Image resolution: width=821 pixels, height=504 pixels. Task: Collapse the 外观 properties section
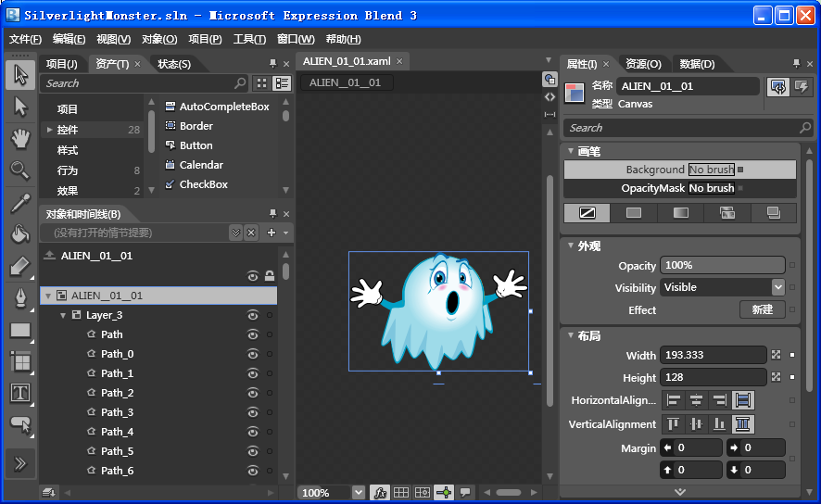[571, 246]
